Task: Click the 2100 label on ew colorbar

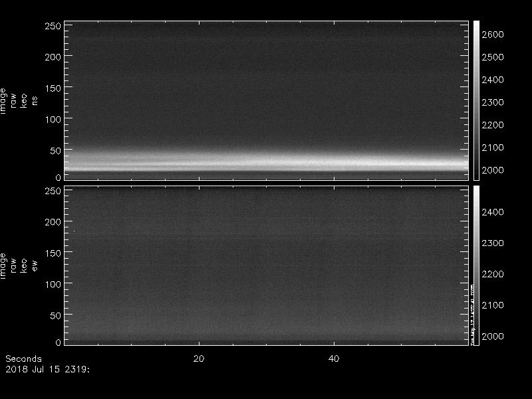Action: coord(493,305)
